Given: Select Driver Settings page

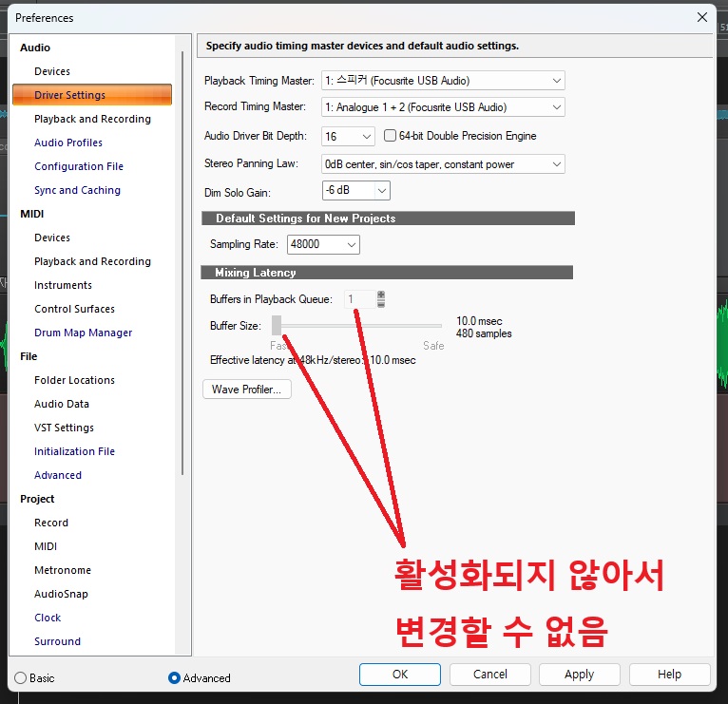Looking at the screenshot, I should 92,95.
